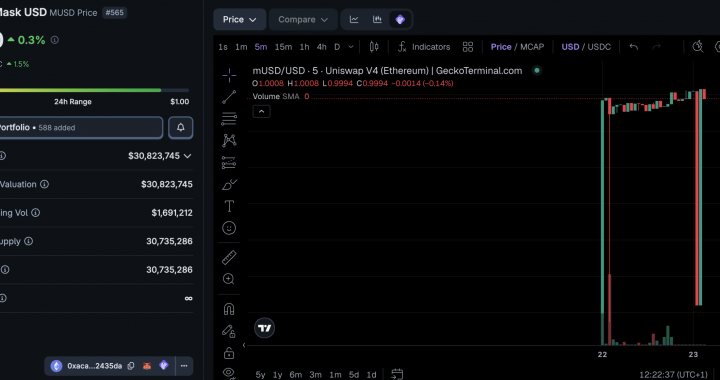Open the candlestick chart style selector
The image size is (720, 380).
tap(374, 47)
